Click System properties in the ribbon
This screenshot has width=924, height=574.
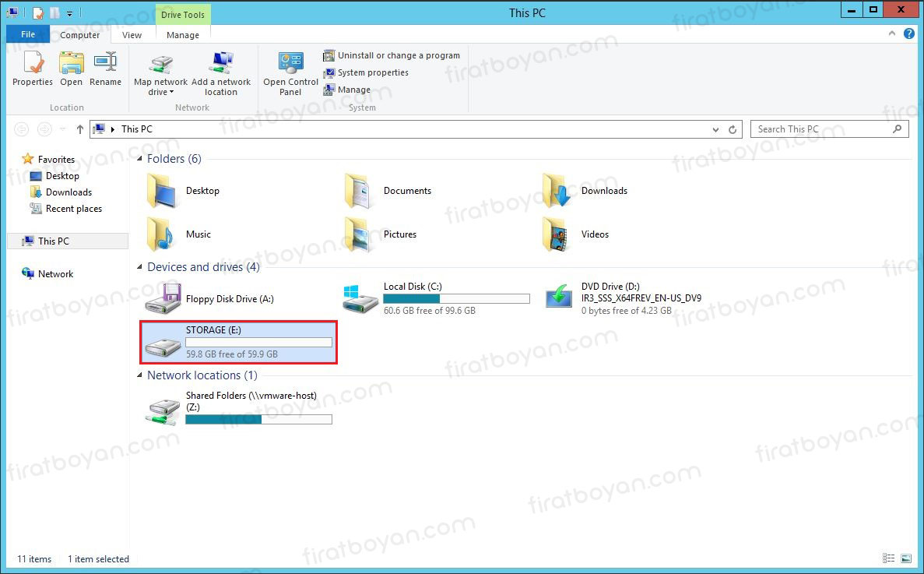pyautogui.click(x=365, y=72)
